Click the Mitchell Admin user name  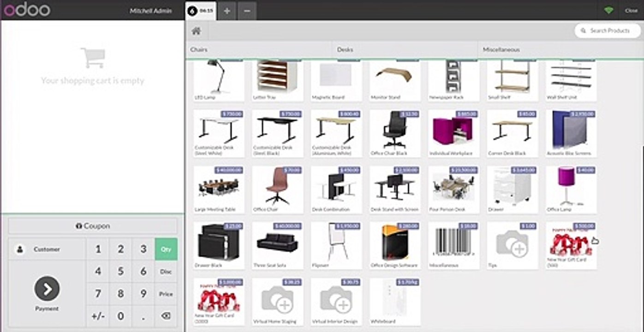point(150,11)
